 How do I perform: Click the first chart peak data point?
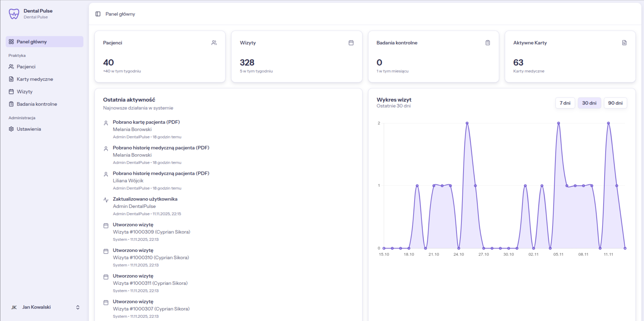coord(467,123)
